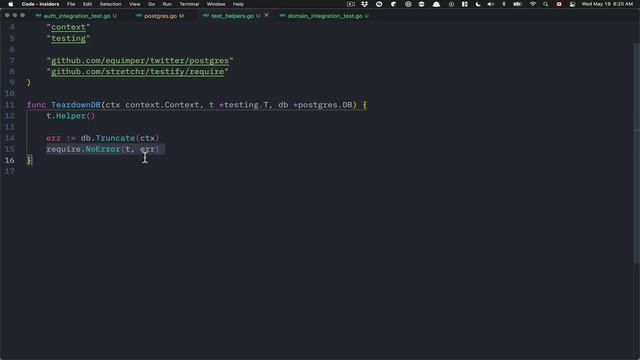Click the battery status icon
Screen dimensions: 640x360
coord(517,4)
